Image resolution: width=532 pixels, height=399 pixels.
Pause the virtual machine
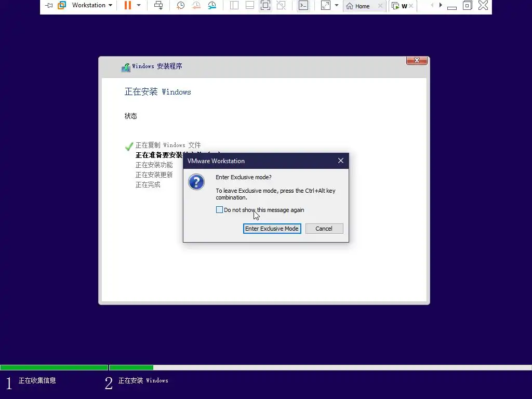click(x=128, y=5)
